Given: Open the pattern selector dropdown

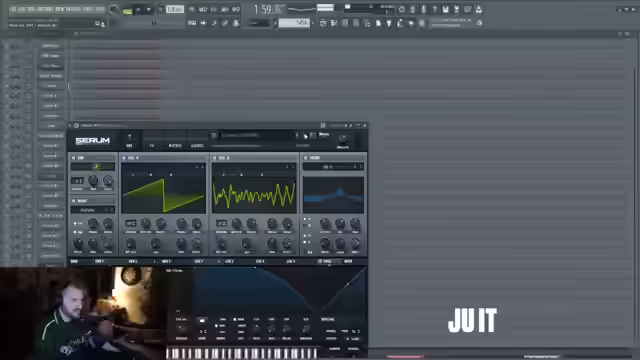Looking at the screenshot, I should [294, 23].
